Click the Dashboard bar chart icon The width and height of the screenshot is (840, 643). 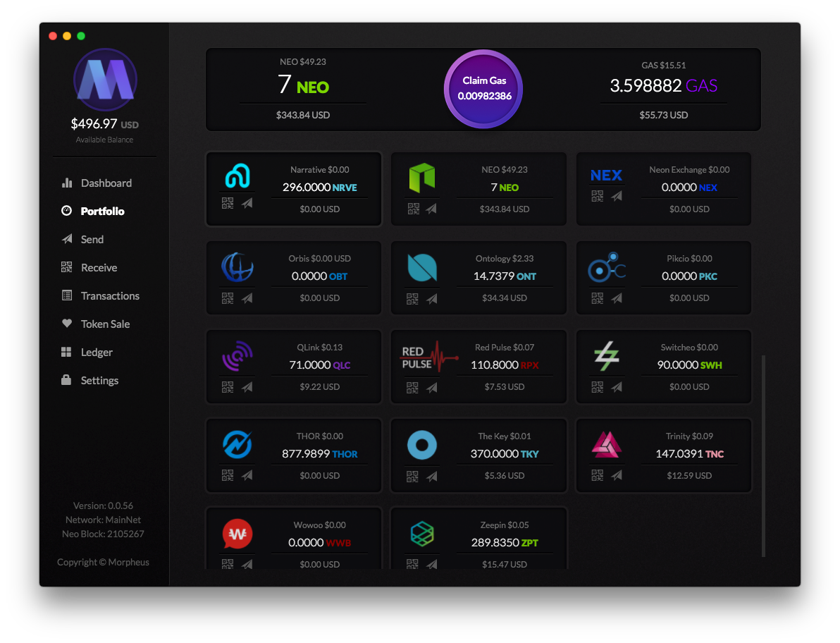coord(66,183)
